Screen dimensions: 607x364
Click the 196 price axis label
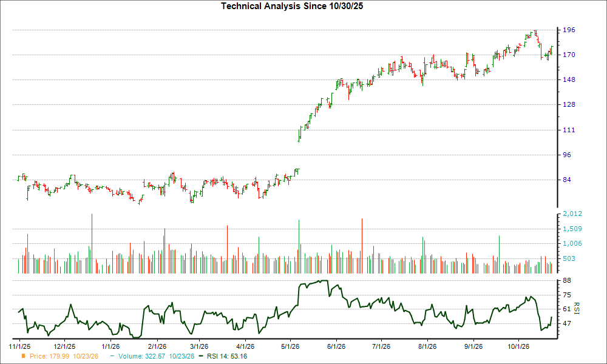click(569, 30)
